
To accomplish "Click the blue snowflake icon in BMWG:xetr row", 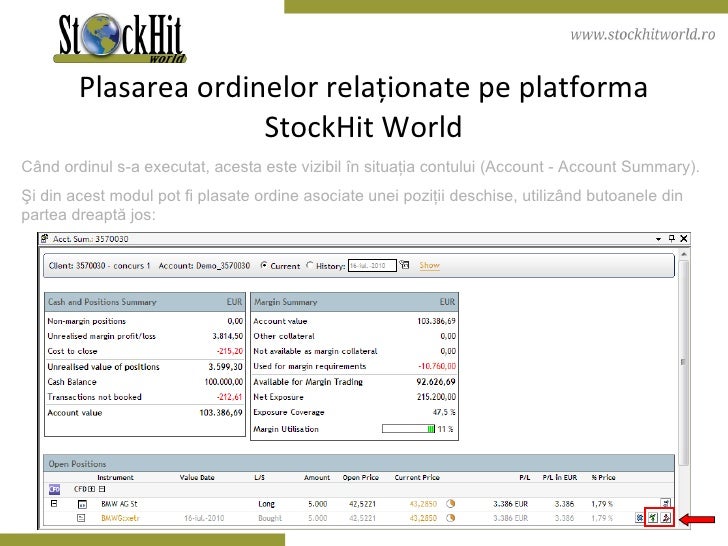I will pyautogui.click(x=640, y=518).
